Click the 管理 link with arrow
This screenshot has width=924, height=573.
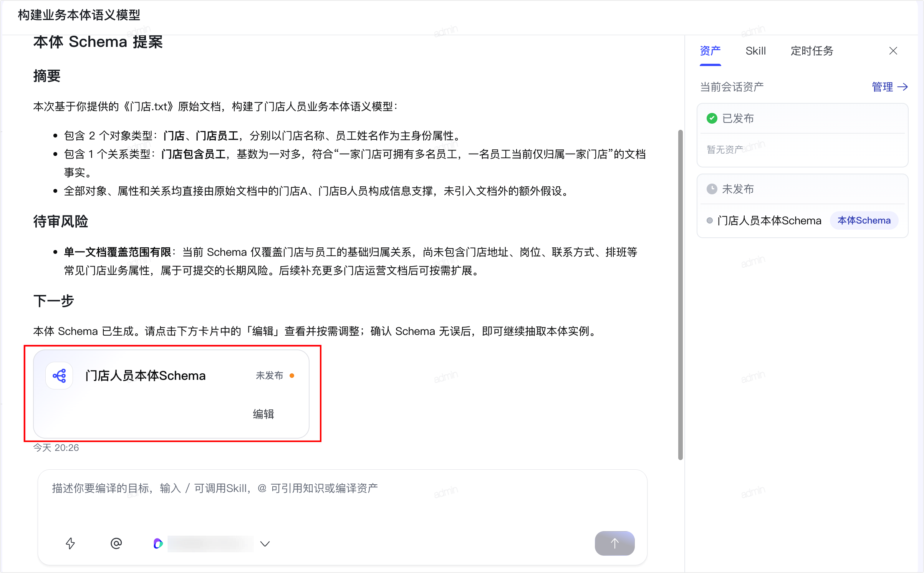890,87
